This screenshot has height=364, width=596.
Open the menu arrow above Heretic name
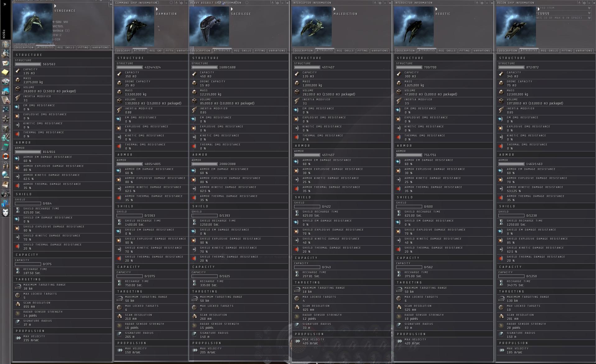[437, 9]
